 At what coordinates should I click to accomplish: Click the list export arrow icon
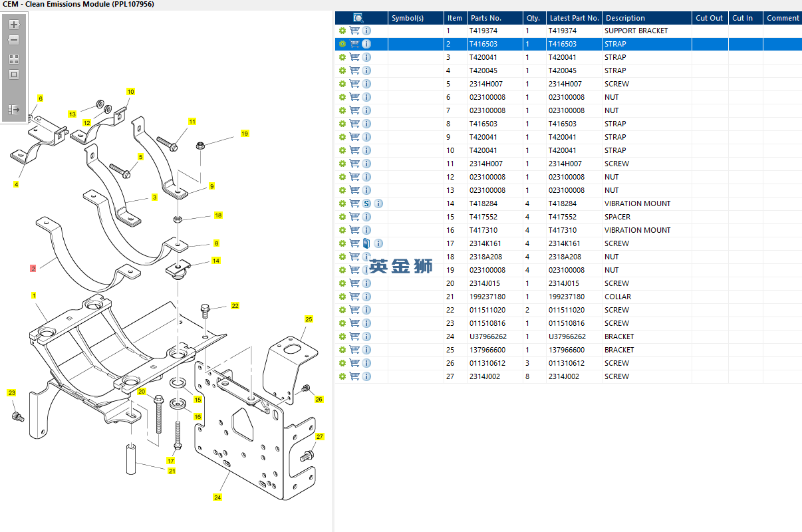click(14, 110)
